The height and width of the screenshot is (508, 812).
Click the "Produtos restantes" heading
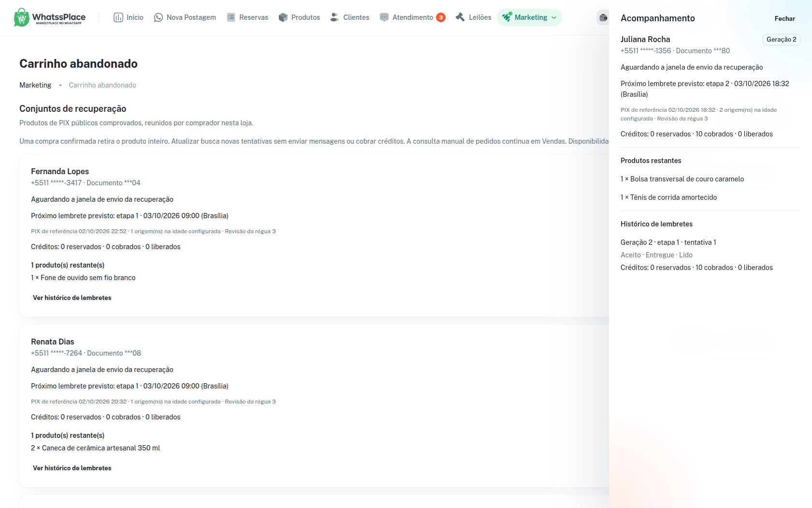click(651, 161)
